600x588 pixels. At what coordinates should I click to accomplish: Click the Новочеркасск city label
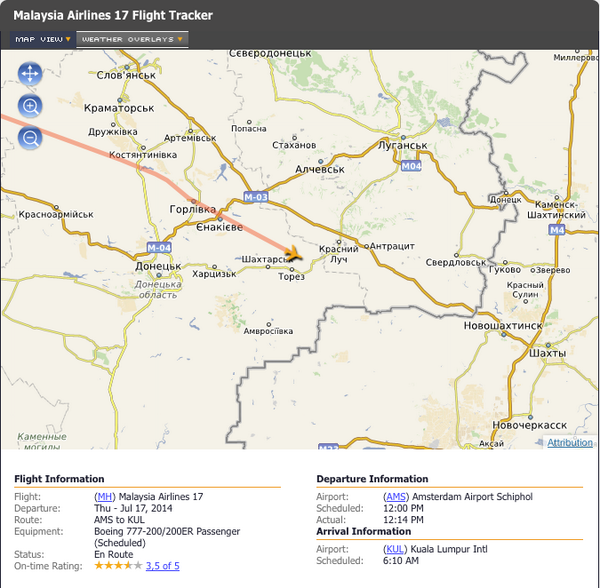tap(530, 425)
